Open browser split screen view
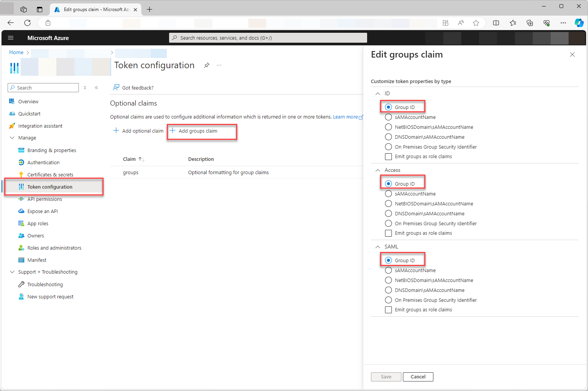This screenshot has height=391, width=588. point(496,23)
